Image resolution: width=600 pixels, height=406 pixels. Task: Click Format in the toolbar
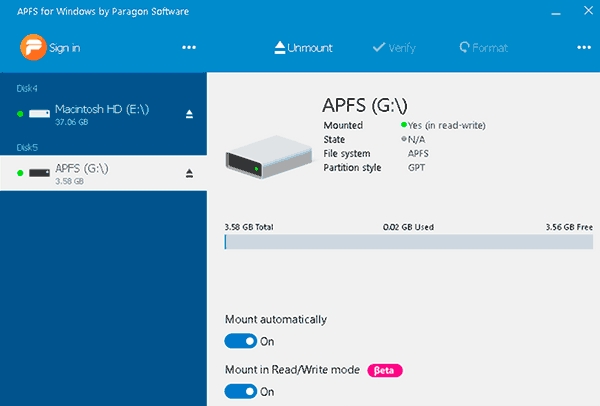click(483, 47)
